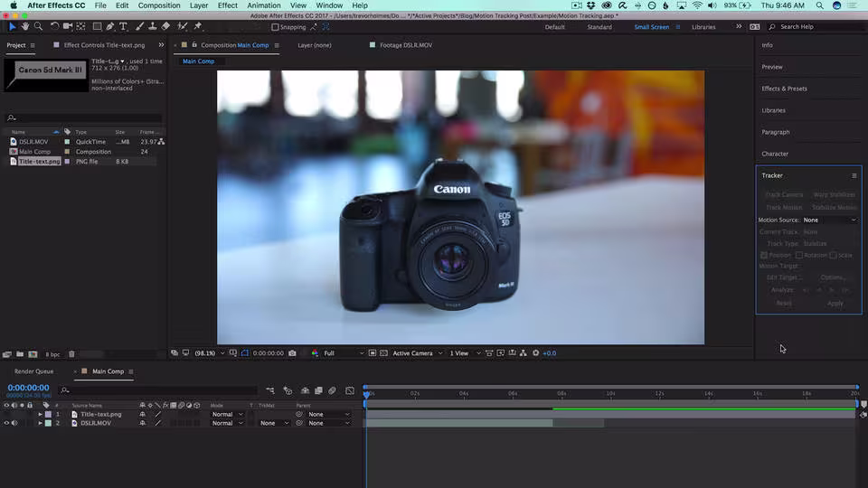868x488 pixels.
Task: Toggle the transparency grid in viewer
Action: pos(383,353)
